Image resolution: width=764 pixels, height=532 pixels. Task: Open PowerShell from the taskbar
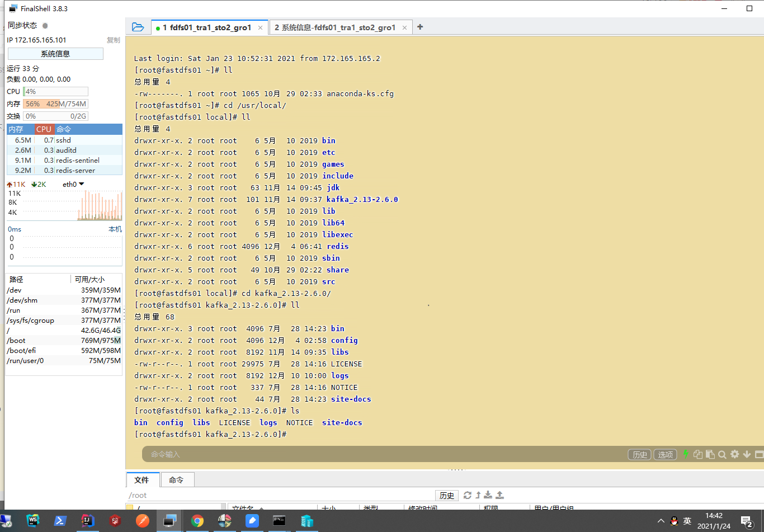coord(60,521)
